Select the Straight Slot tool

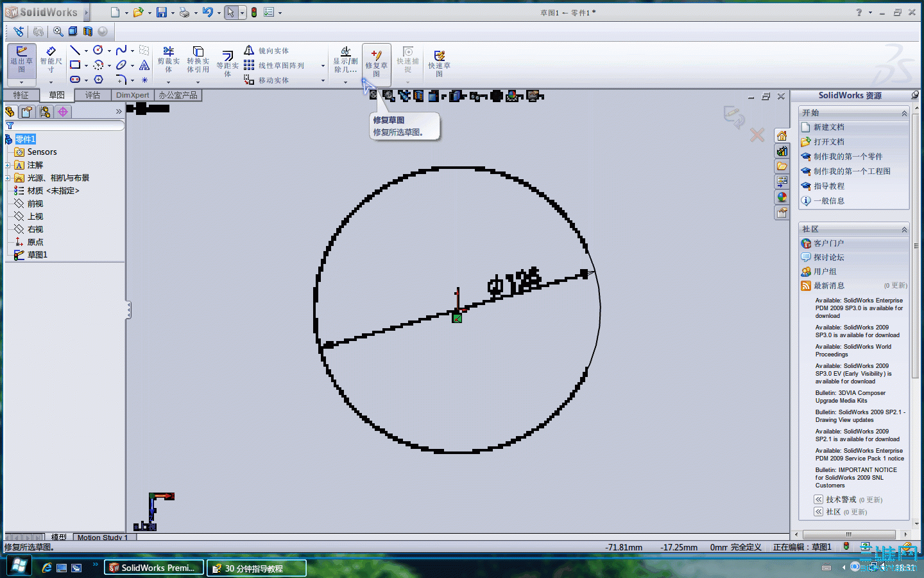click(x=75, y=80)
